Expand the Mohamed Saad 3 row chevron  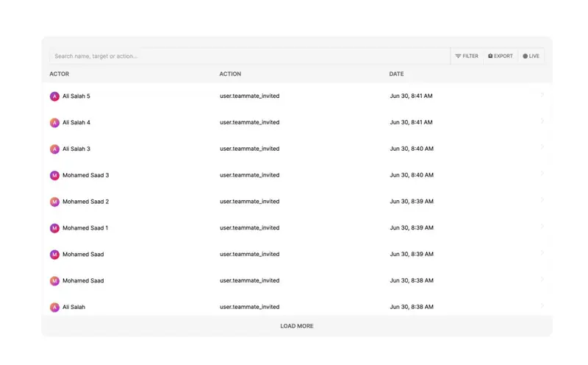pos(542,174)
